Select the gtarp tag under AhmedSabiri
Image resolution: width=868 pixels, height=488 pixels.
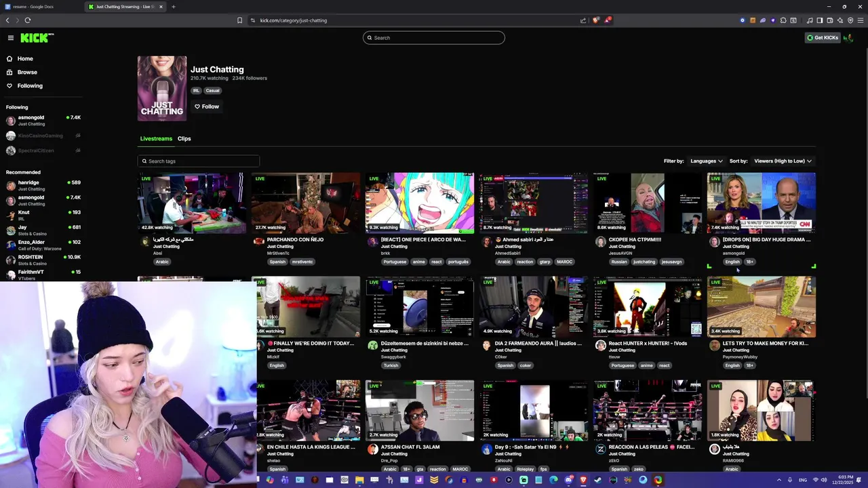pyautogui.click(x=545, y=262)
